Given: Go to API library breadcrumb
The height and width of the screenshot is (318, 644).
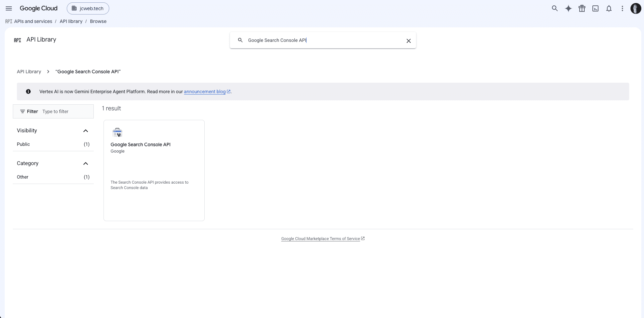Looking at the screenshot, I should [x=71, y=21].
